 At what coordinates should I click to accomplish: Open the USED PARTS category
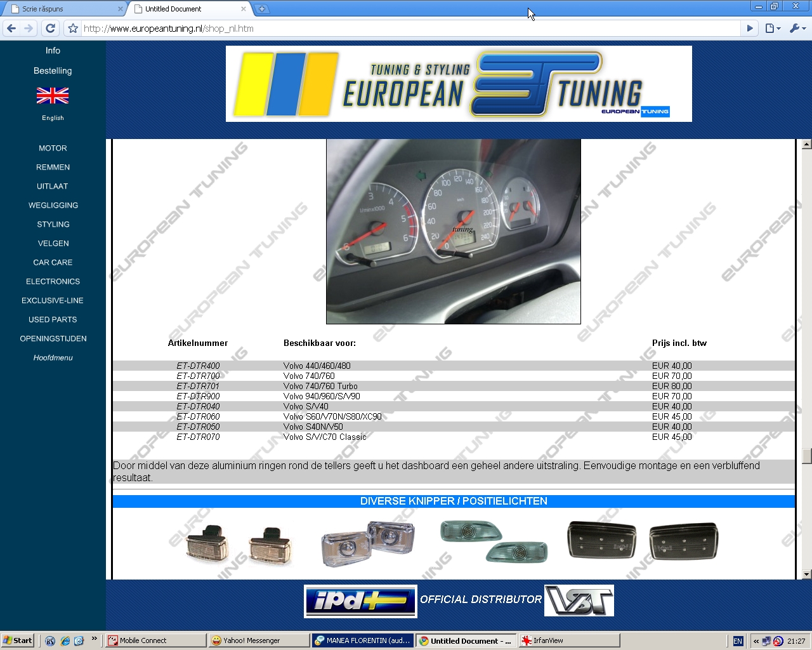[x=53, y=320]
